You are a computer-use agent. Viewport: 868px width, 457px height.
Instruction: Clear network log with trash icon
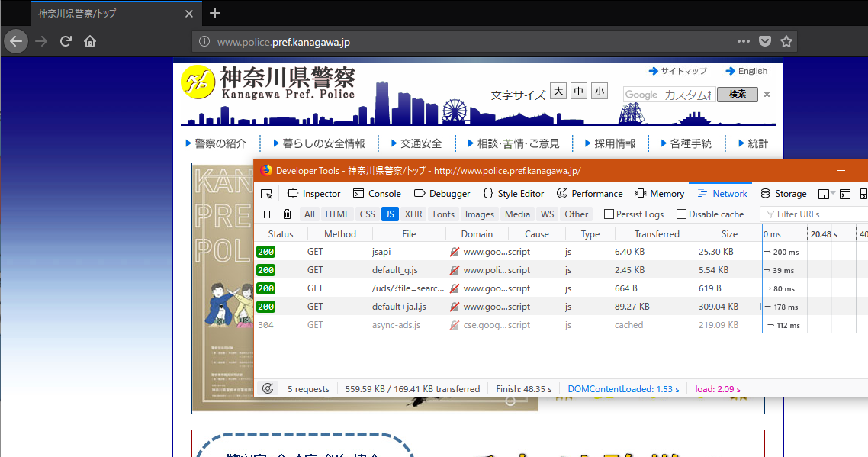pos(287,214)
